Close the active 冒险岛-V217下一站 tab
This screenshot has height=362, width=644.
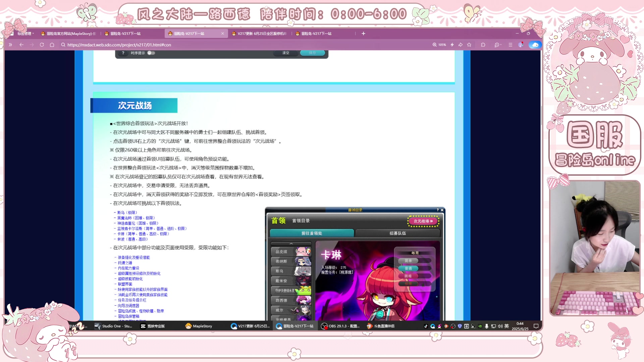[222, 34]
